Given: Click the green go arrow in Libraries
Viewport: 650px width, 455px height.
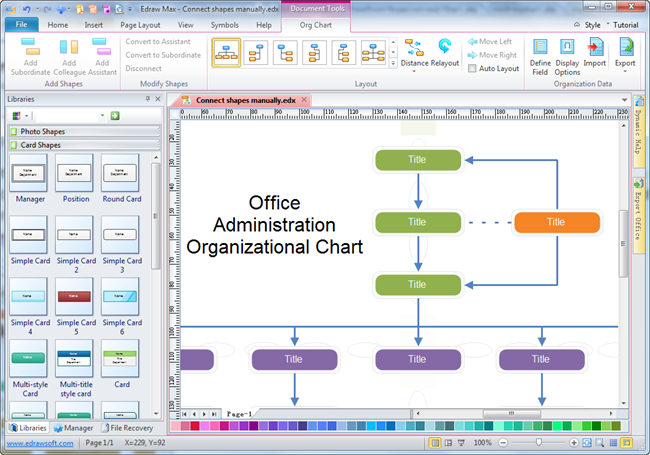Looking at the screenshot, I should [115, 116].
